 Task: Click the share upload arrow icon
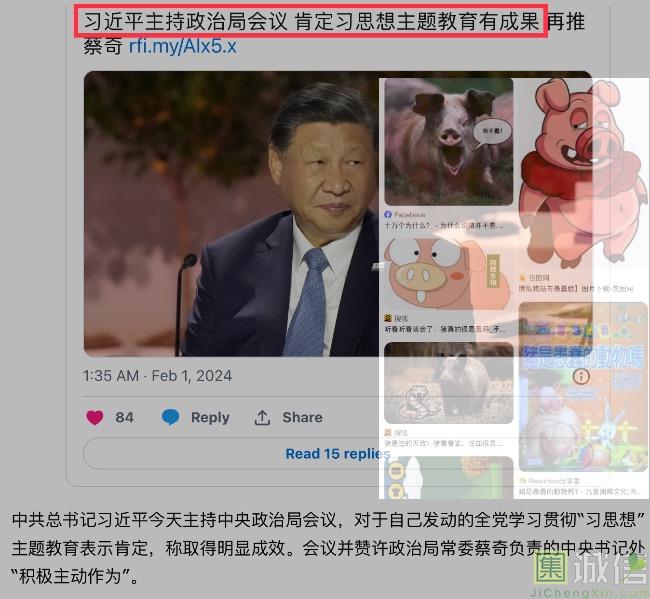(x=262, y=417)
